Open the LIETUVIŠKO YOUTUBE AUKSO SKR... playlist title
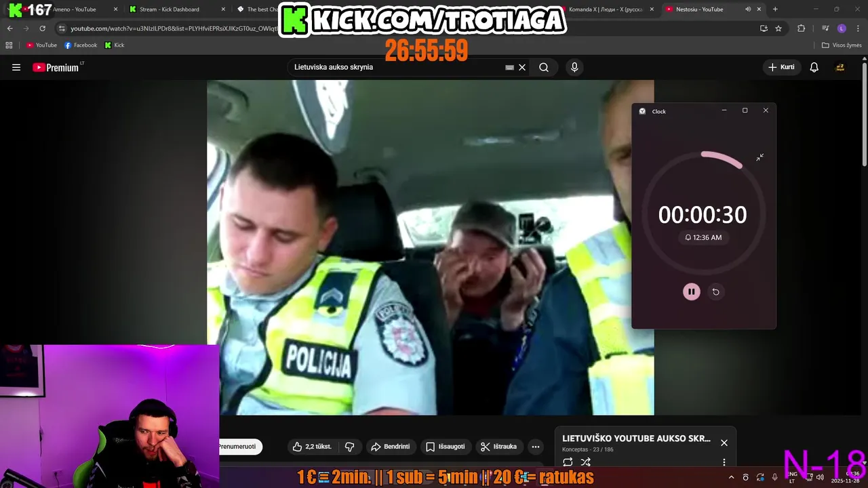The image size is (868, 488). [x=636, y=439]
